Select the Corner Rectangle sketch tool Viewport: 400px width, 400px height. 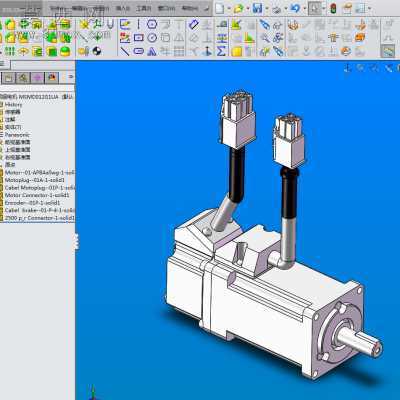(139, 37)
